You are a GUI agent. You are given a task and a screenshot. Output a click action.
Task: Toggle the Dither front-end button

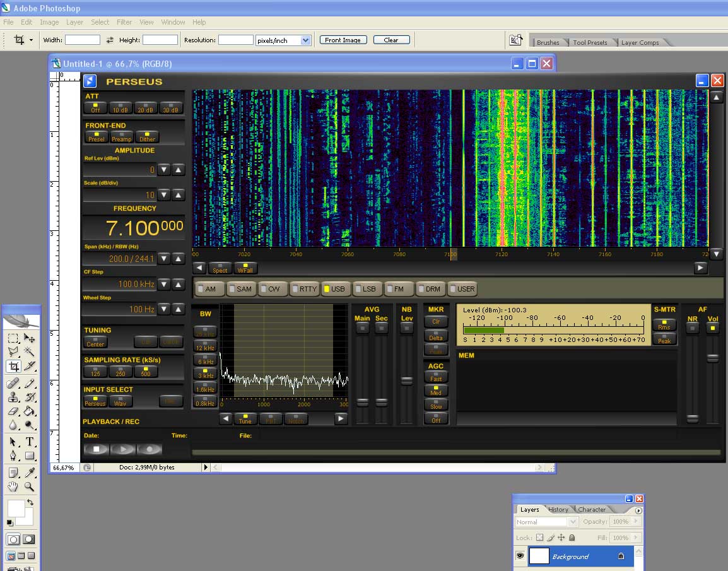147,137
